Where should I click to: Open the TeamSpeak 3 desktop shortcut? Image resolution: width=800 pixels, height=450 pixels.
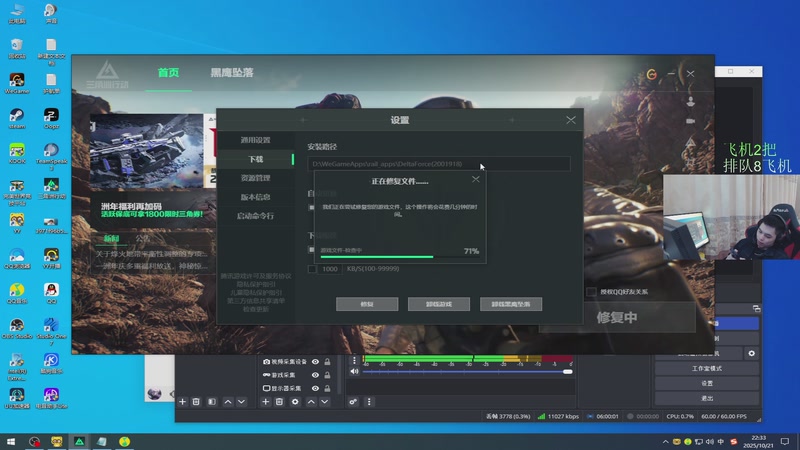[51, 156]
